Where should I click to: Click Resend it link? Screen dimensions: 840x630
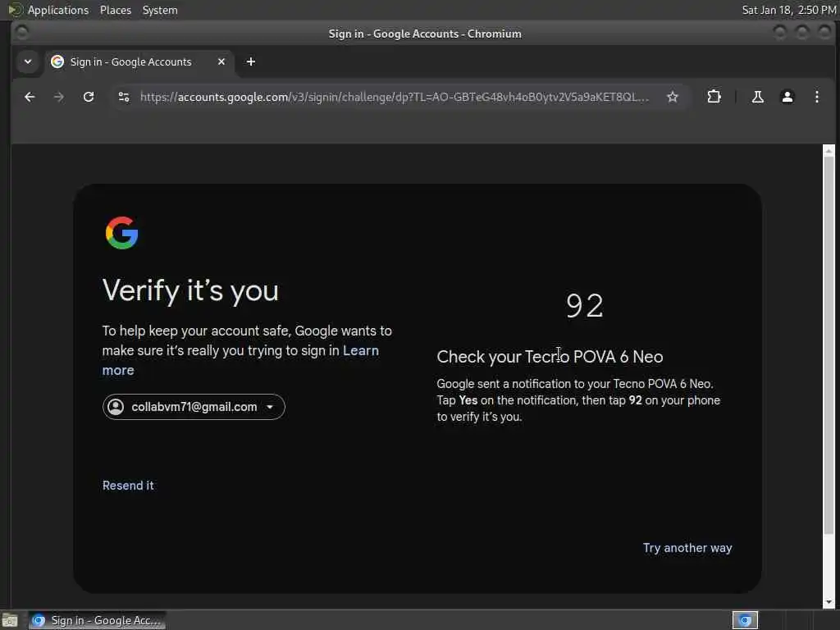(x=128, y=486)
